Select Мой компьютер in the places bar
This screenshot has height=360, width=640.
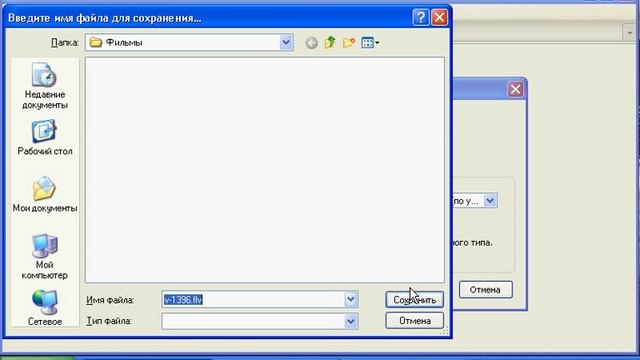pos(44,257)
